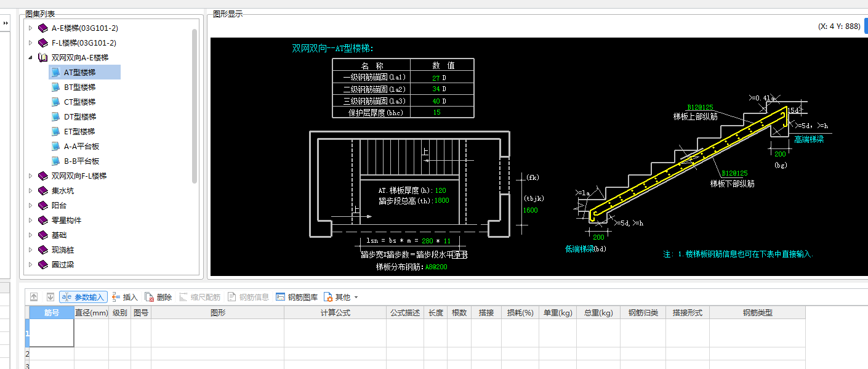Screen dimensions: 868x369
Task: Expand the 现浇桩 tree node
Action: [30, 250]
